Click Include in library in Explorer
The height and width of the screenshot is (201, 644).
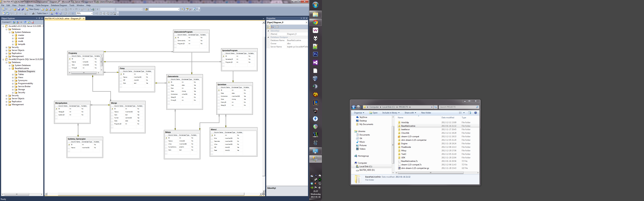tap(391, 113)
